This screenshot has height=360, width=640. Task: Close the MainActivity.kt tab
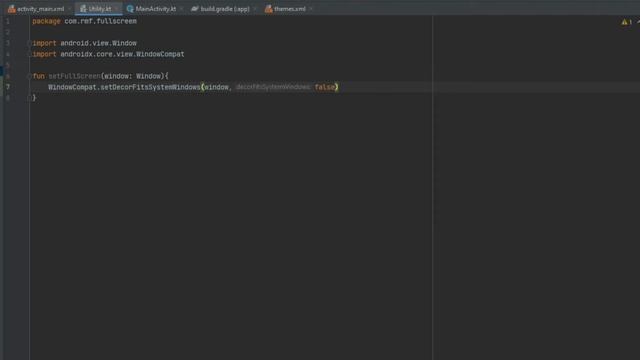[181, 9]
